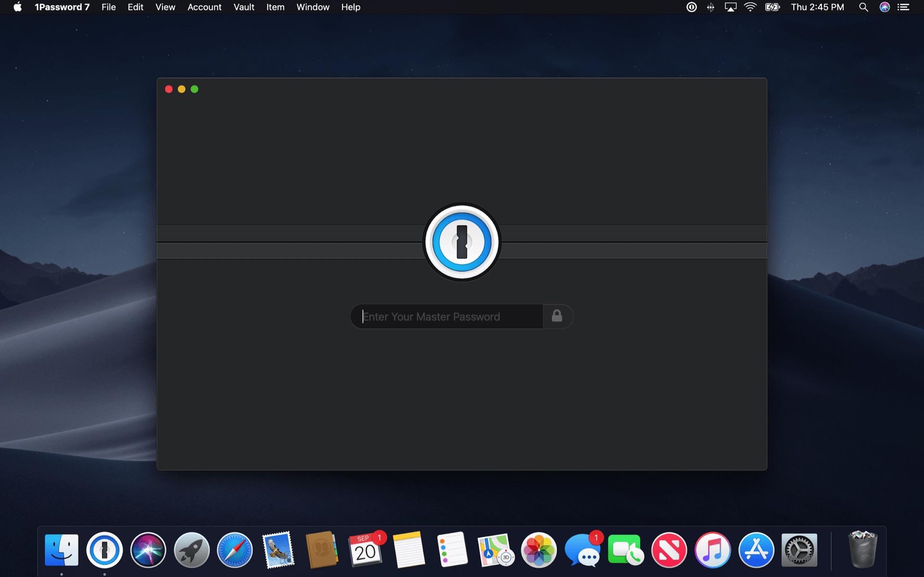
Task: Open Launchpad rocket icon in Dock
Action: (x=192, y=550)
